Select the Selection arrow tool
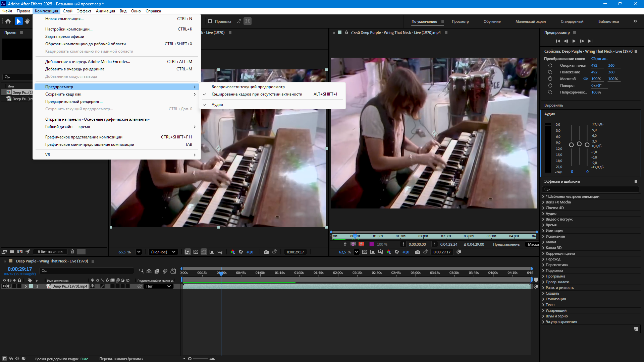The height and width of the screenshot is (362, 644). point(18,21)
